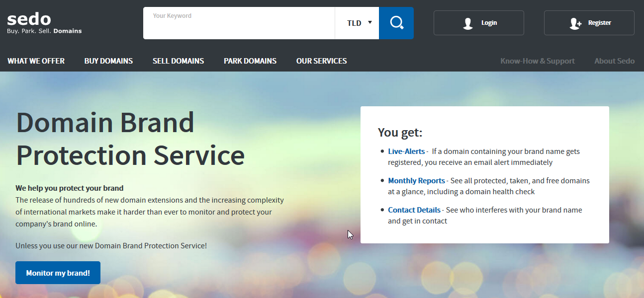The height and width of the screenshot is (298, 644).
Task: Click the You get: heading
Action: pos(400,133)
